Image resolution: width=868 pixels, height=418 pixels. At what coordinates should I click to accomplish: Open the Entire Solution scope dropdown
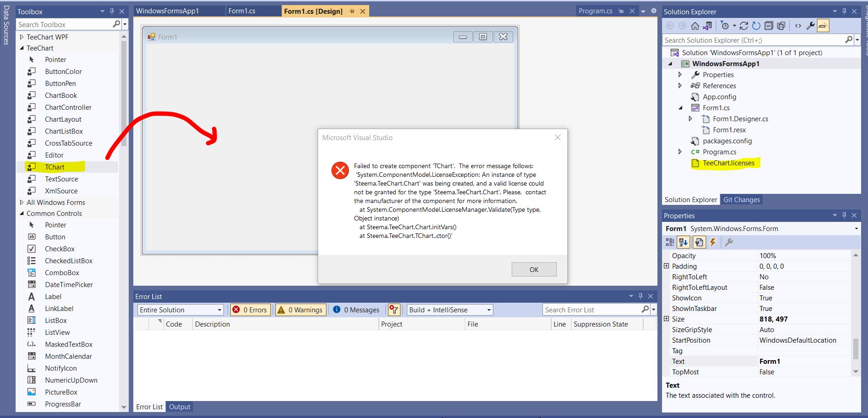click(x=180, y=310)
